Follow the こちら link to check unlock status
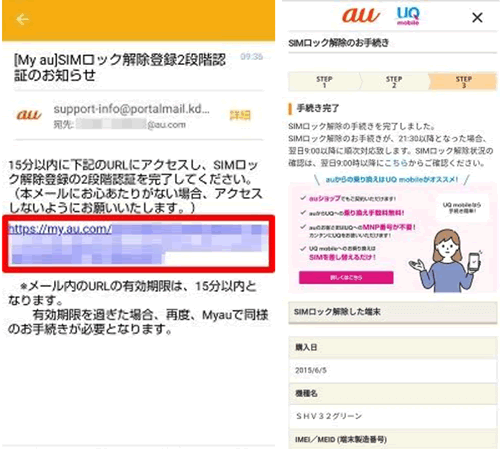 [396, 163]
